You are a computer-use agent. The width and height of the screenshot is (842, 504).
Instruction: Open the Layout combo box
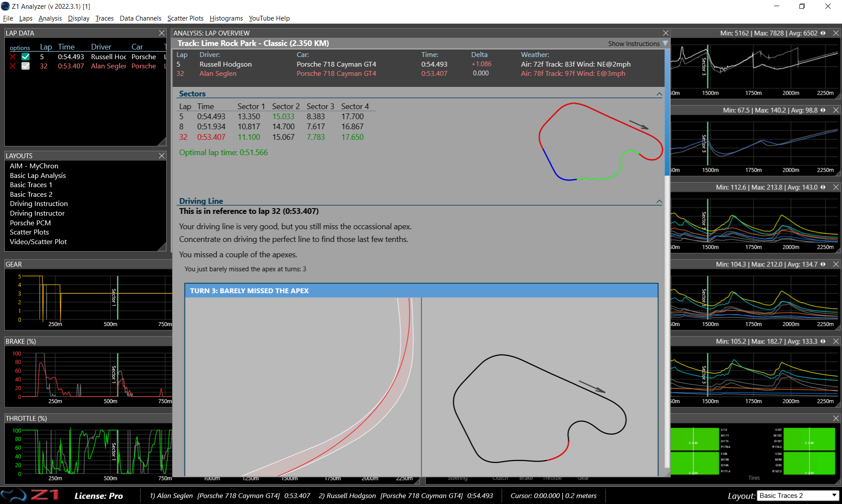coord(798,496)
